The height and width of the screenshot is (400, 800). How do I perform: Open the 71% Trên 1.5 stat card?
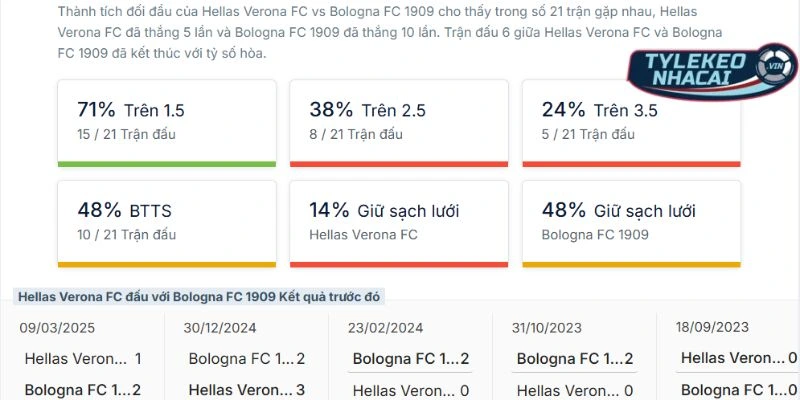tap(166, 121)
